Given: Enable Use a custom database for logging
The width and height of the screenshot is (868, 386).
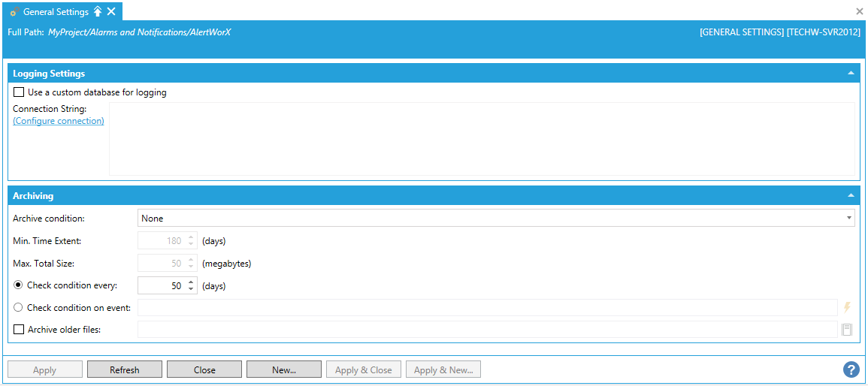Looking at the screenshot, I should [19, 92].
